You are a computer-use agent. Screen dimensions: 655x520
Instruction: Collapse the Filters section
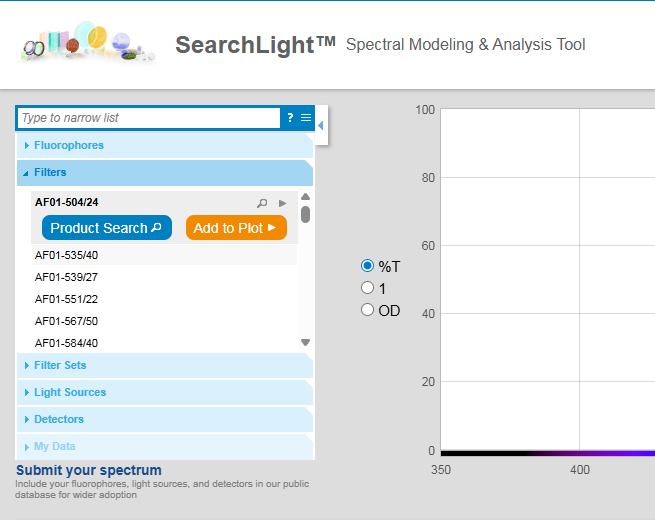coord(165,172)
